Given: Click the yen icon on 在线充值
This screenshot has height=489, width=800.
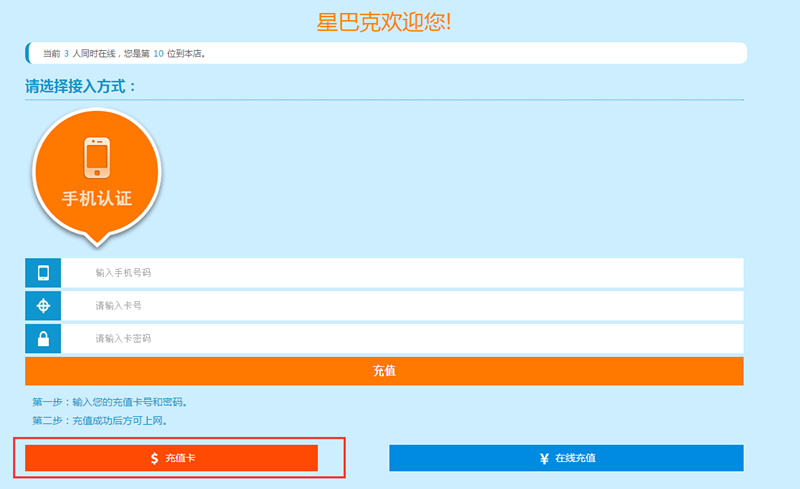Looking at the screenshot, I should (544, 458).
